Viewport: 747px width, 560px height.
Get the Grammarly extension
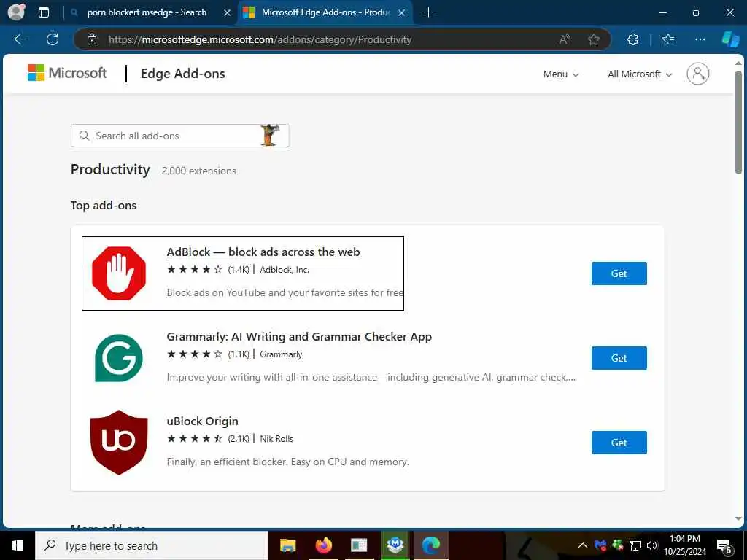coord(619,358)
